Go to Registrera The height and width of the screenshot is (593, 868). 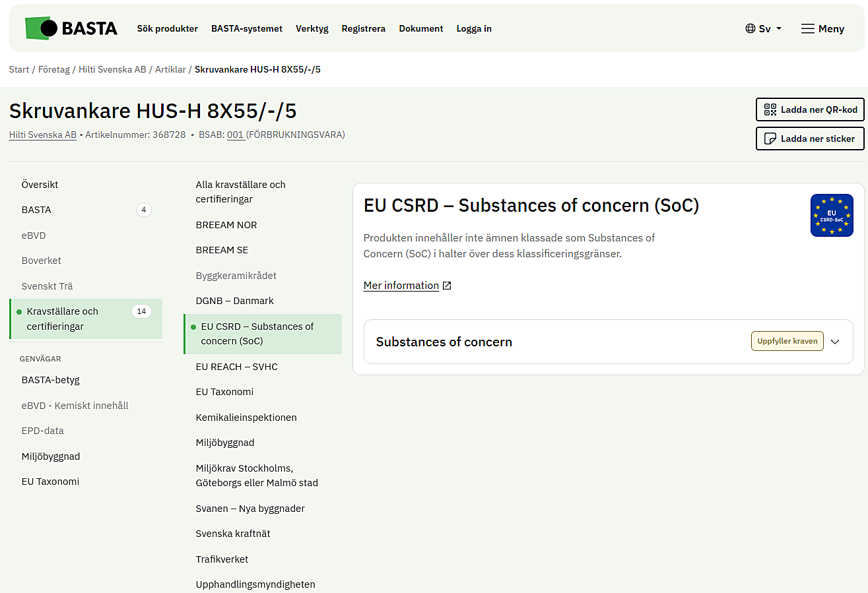pos(364,28)
